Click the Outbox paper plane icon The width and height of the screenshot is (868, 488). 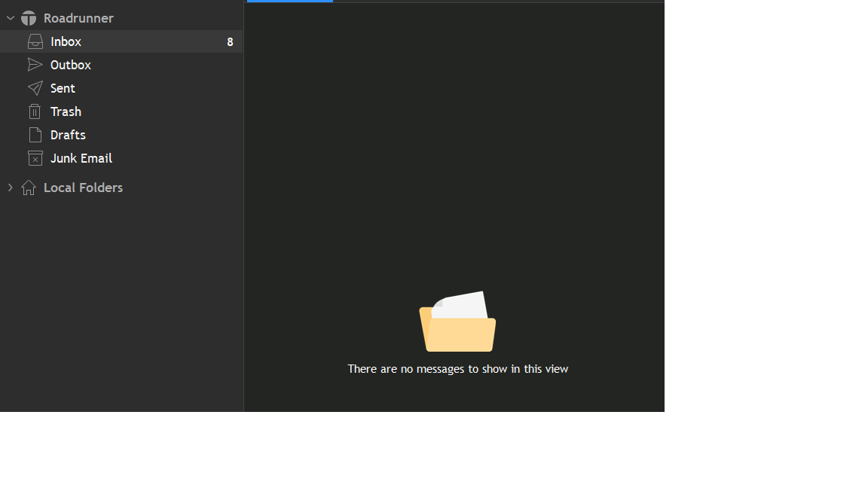click(35, 65)
